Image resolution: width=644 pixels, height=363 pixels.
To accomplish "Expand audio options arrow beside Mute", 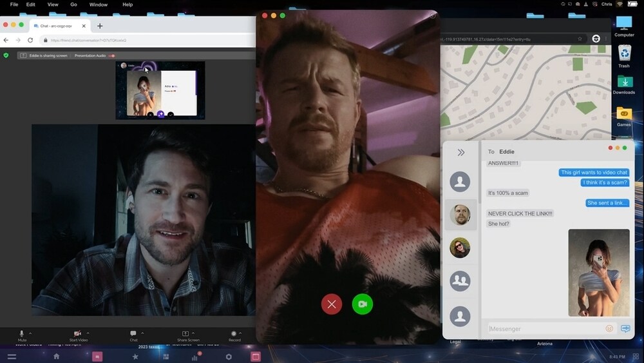I will click(x=30, y=333).
